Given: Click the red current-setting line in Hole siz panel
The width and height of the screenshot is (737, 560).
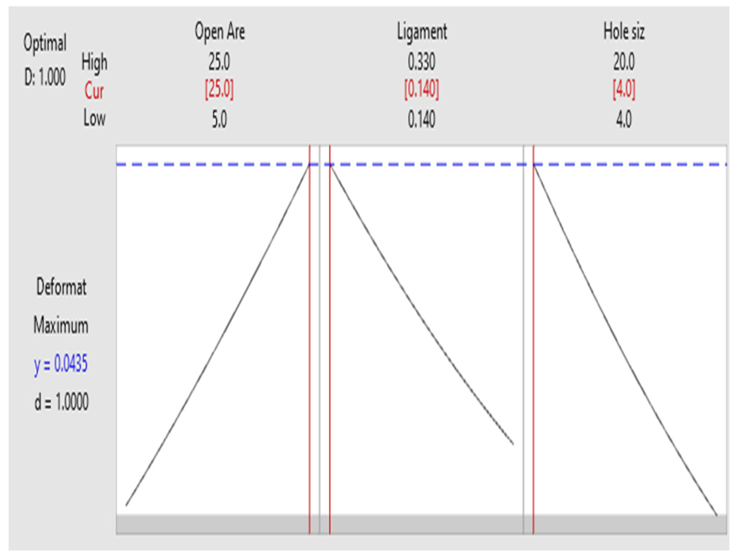Looking at the screenshot, I should point(534,340).
